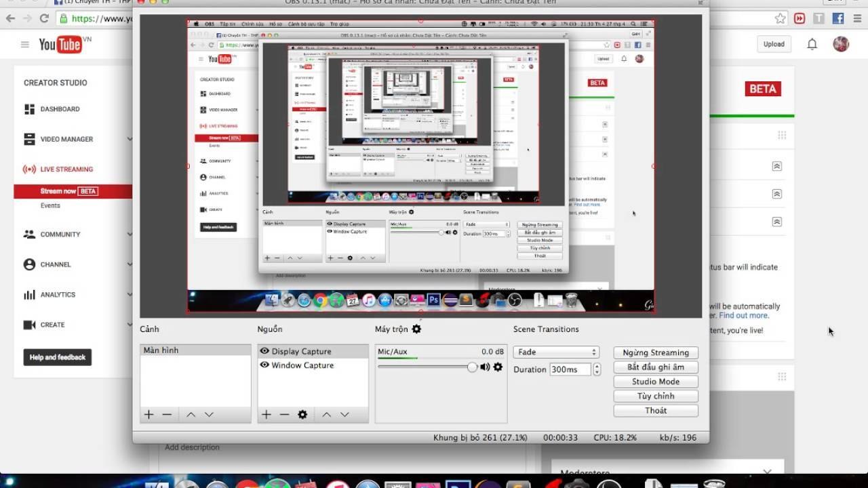868x488 pixels.
Task: Open the mixer settings gear beside Máy trộn
Action: tap(416, 329)
